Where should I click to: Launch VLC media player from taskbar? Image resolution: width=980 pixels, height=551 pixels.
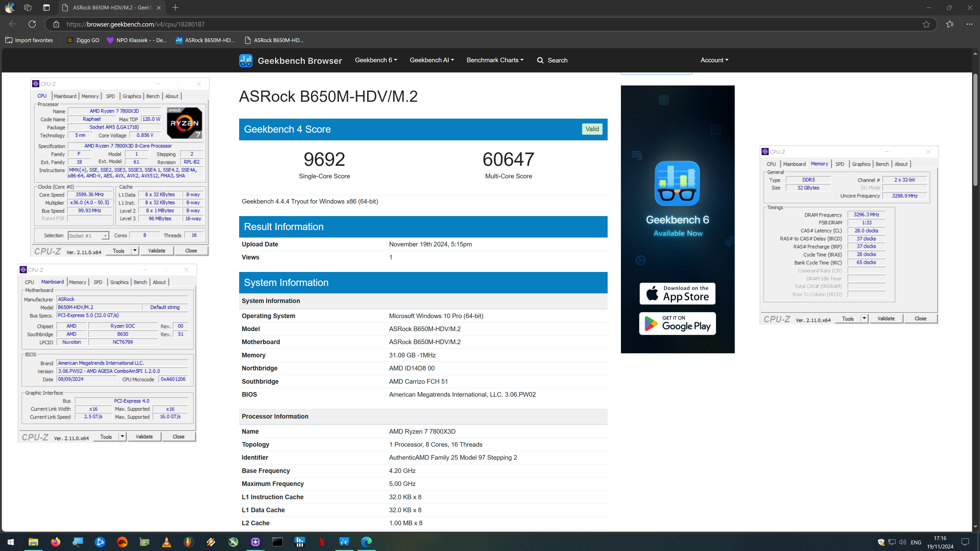(167, 542)
